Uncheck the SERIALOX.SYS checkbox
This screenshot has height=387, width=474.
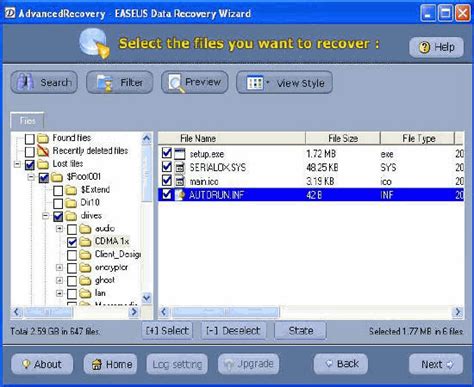[167, 167]
